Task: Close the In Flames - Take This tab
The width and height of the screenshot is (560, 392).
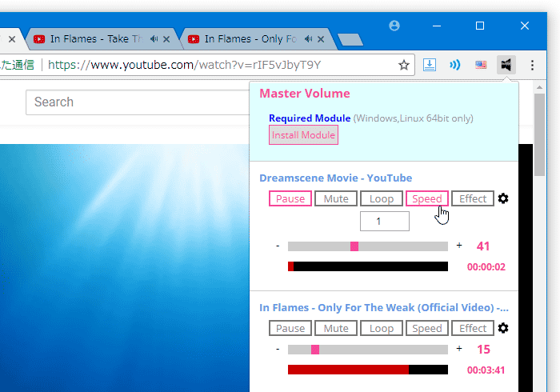Action: (166, 39)
